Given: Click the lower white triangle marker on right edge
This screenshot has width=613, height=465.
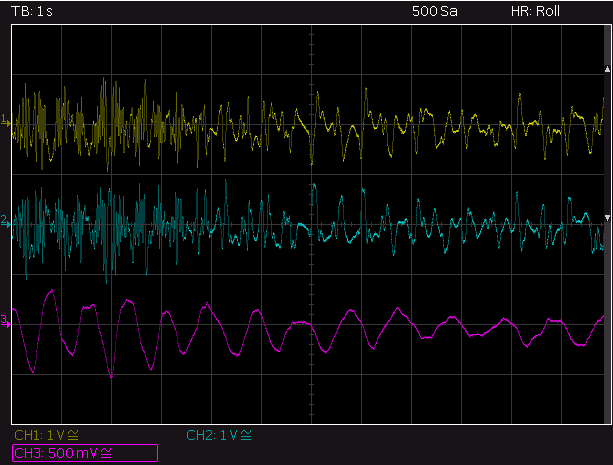Looking at the screenshot, I should (x=607, y=218).
